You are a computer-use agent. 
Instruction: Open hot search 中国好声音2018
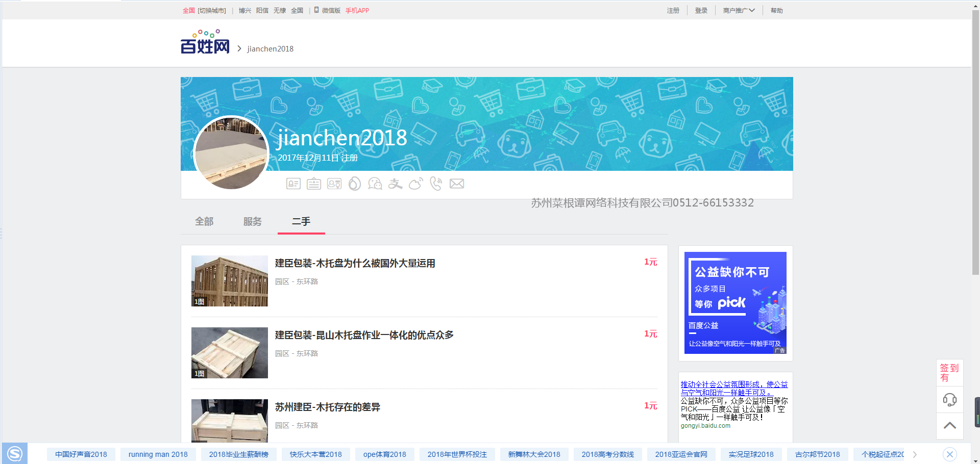click(81, 454)
